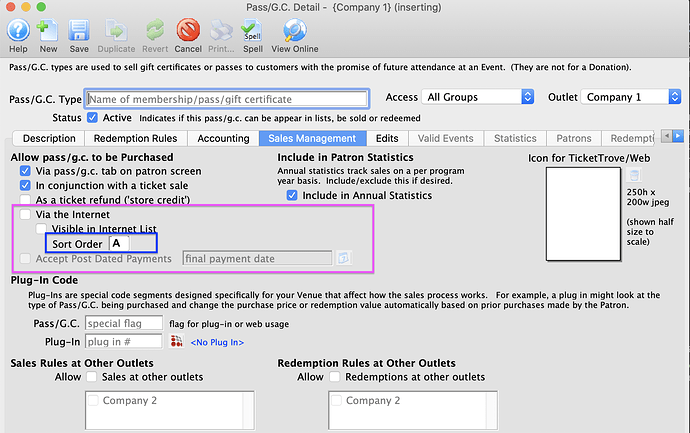The width and height of the screenshot is (690, 433).
Task: Switch to the Accounting tab
Action: 223,138
